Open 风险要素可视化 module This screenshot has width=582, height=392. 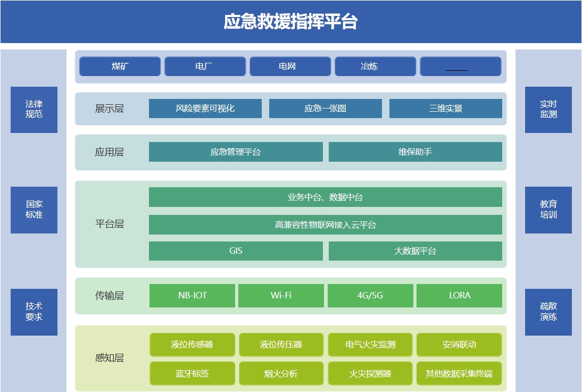click(205, 109)
